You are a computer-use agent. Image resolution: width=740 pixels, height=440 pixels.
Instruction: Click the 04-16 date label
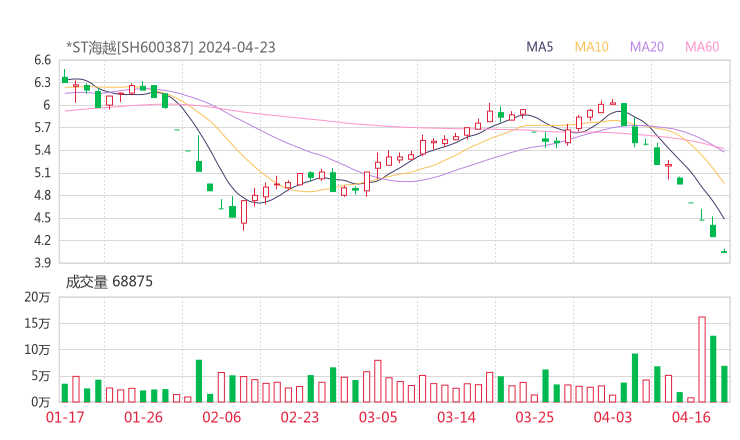click(x=691, y=417)
